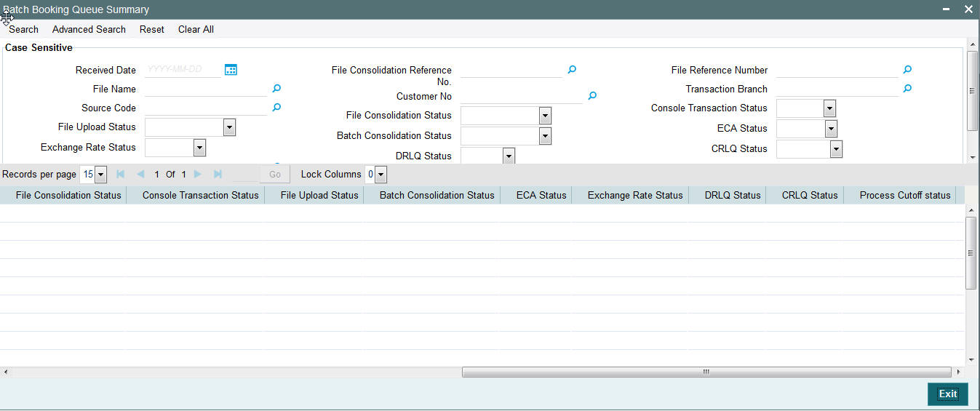980x411 pixels.
Task: Focus the Received Date input field
Action: [183, 70]
